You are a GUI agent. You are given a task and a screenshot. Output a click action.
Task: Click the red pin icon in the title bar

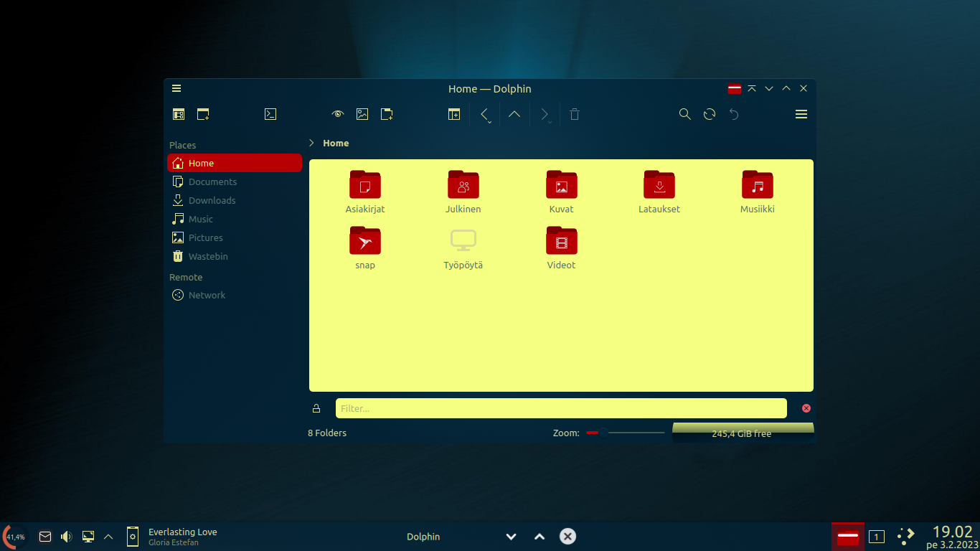click(735, 89)
